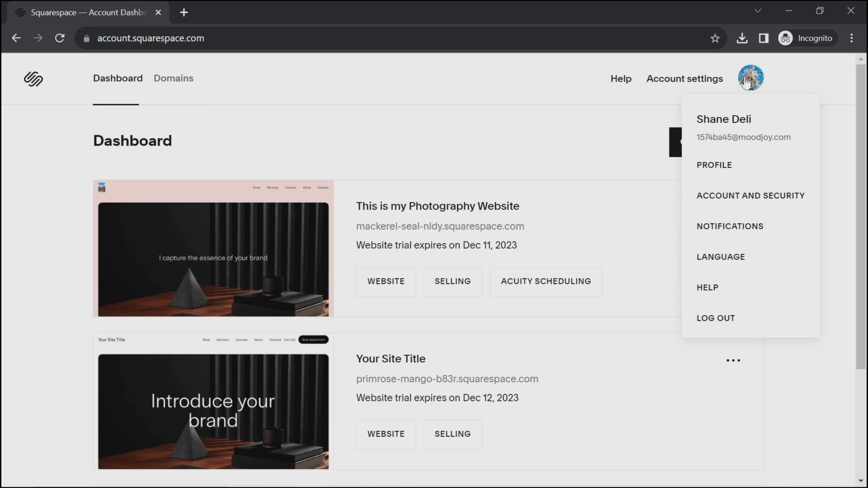Open options for Your Site Title

pyautogui.click(x=733, y=360)
